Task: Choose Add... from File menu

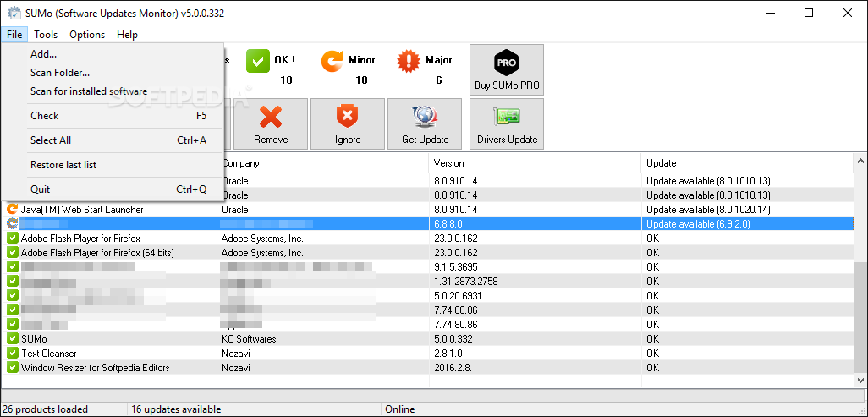Action: point(113,54)
